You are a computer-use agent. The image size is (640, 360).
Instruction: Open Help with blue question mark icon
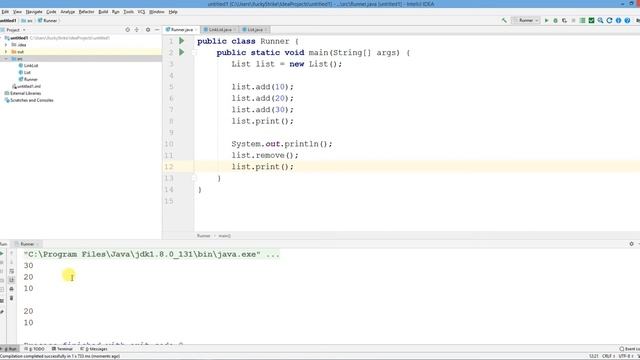[x=627, y=20]
